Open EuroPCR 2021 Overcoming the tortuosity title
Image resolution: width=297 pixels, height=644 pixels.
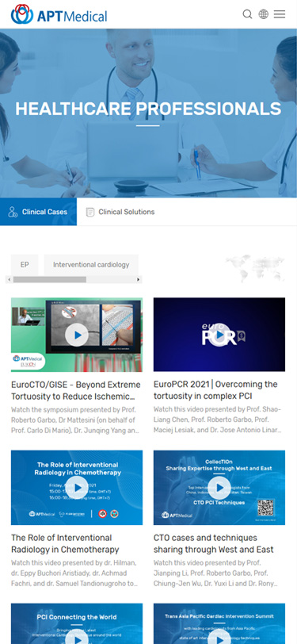click(x=215, y=390)
